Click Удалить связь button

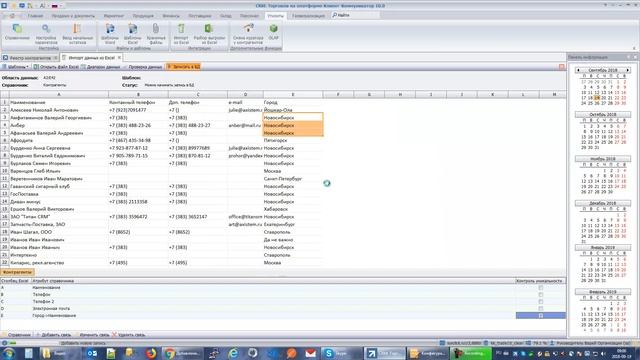(x=129, y=335)
